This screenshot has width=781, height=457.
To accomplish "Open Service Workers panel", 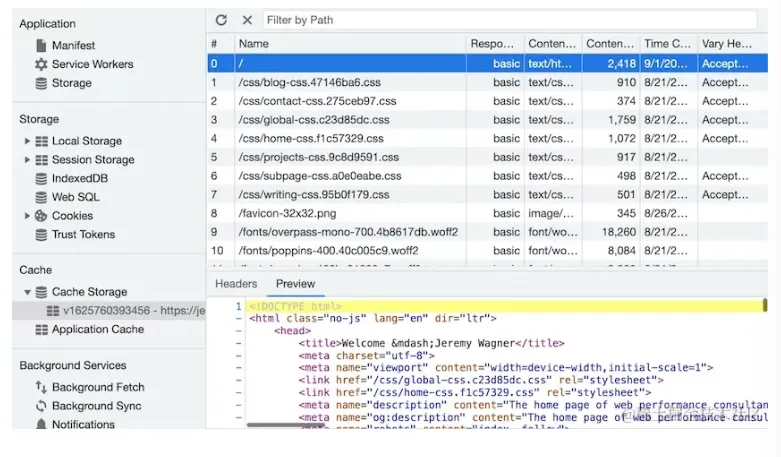I will 93,64.
